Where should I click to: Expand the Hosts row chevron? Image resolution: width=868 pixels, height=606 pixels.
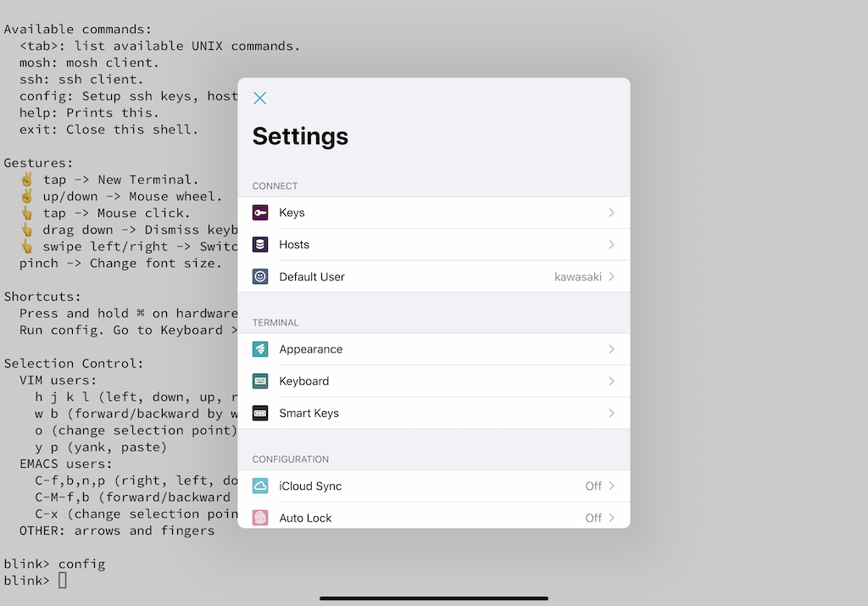612,245
